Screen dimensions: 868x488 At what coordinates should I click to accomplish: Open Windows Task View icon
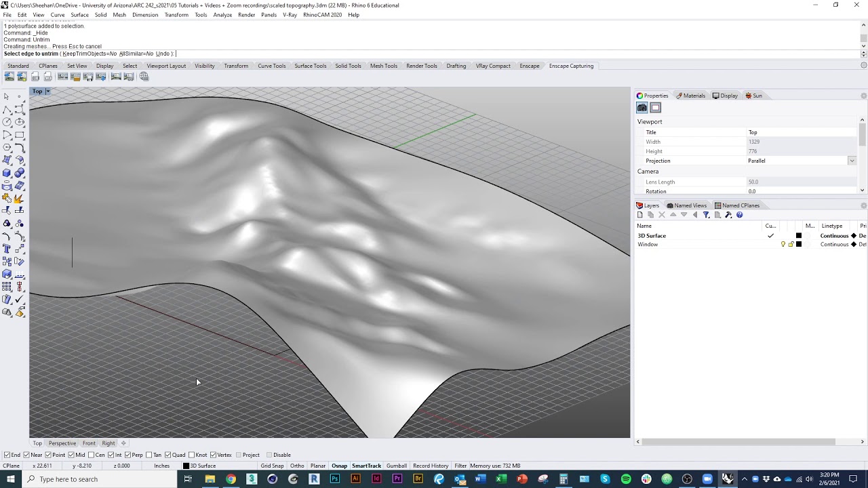[188, 479]
